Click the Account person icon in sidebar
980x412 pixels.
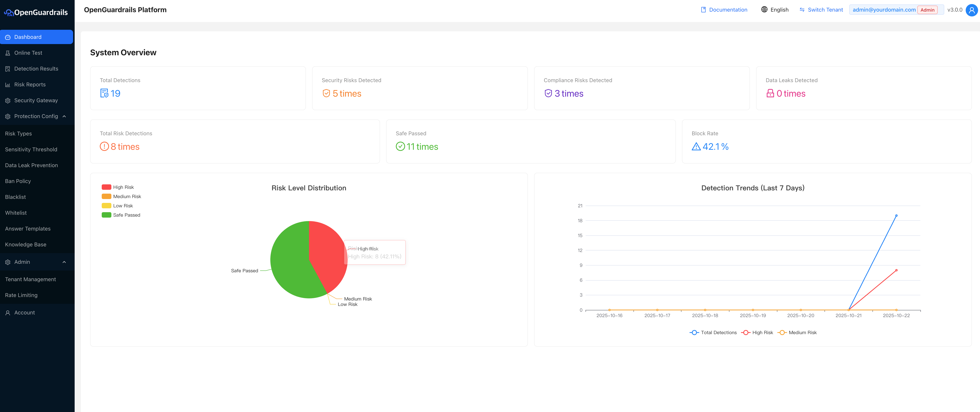pyautogui.click(x=8, y=312)
